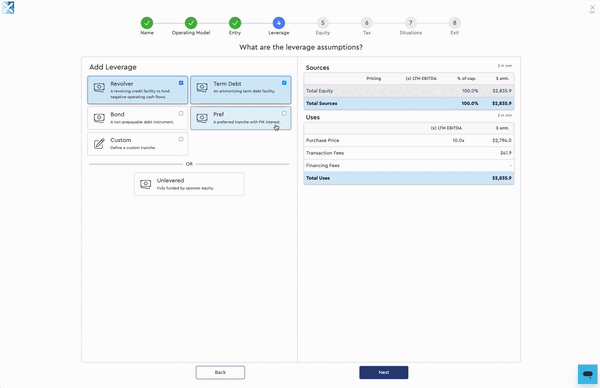The width and height of the screenshot is (600, 388).
Task: Uncheck the Term Debt checkbox
Action: click(x=284, y=83)
